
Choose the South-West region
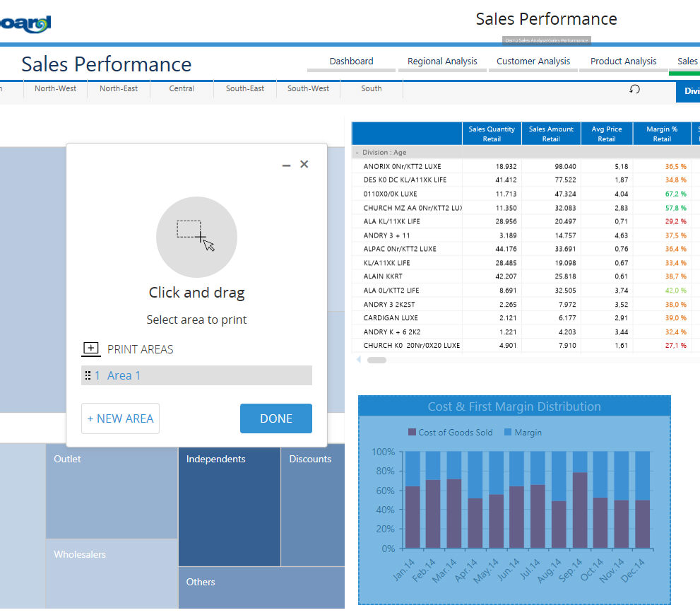pyautogui.click(x=308, y=88)
